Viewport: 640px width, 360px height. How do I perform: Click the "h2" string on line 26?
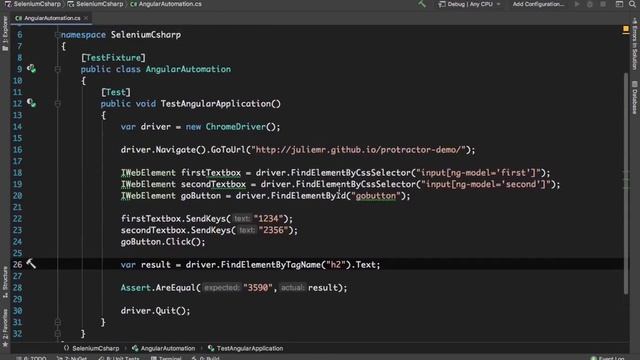[x=336, y=264]
